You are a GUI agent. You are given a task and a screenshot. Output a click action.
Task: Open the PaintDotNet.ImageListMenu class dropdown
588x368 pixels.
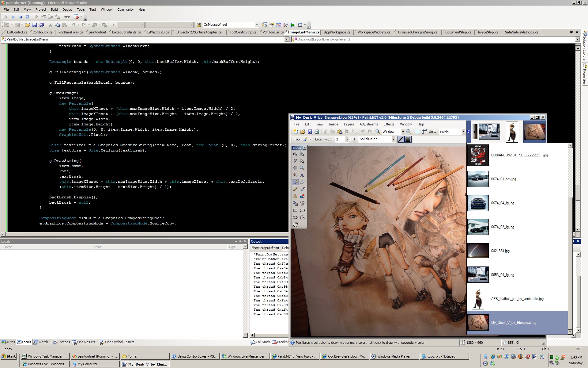(x=287, y=39)
